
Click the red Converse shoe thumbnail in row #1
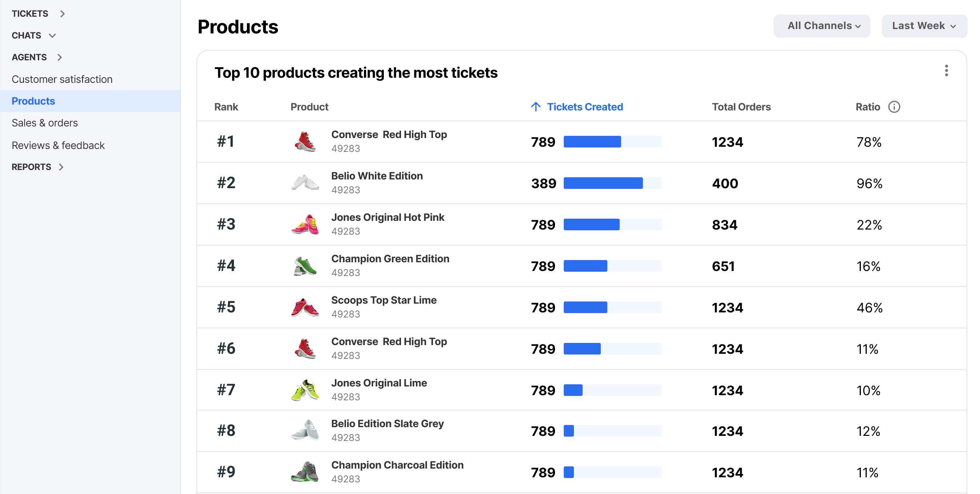[x=305, y=141]
